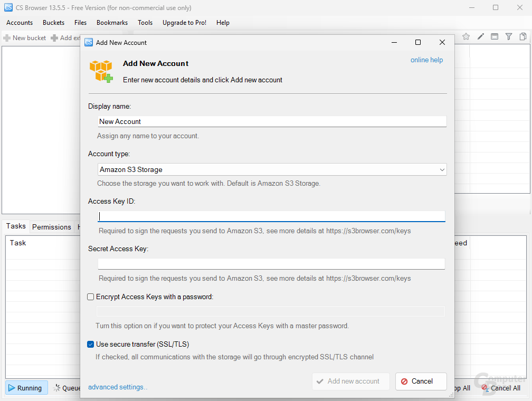Click the funnel filter icon in toolbar
Screen dimensions: 532x401
(509, 36)
